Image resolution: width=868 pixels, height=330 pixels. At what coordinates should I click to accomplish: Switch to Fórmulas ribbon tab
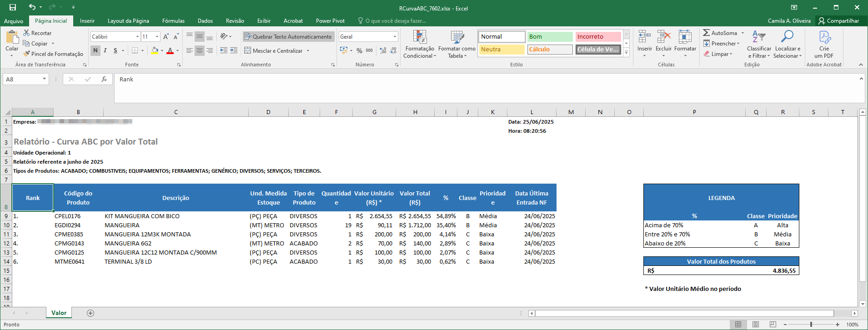coord(173,21)
